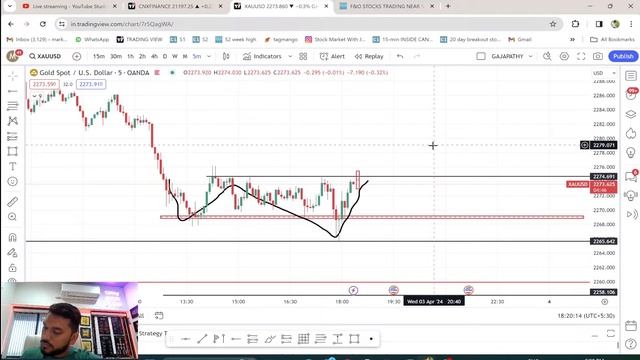Open the help center question icon
Viewport: 640px width, 360px height.
(x=631, y=344)
